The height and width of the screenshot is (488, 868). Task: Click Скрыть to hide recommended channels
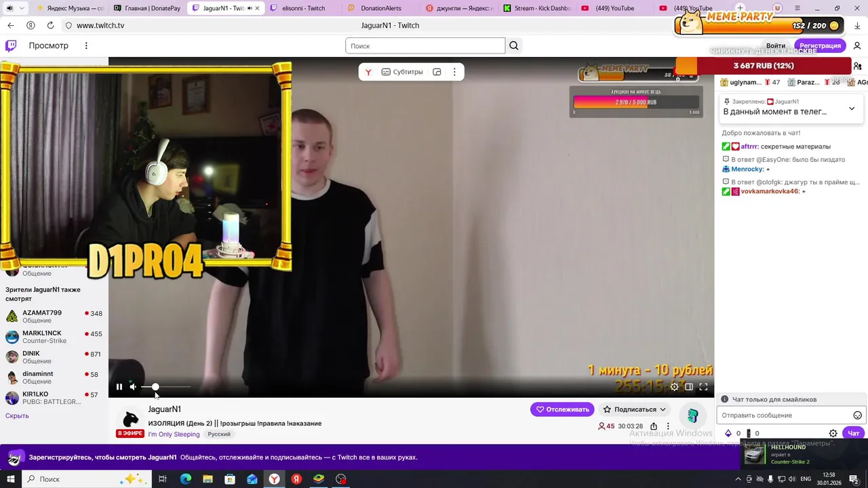[17, 415]
